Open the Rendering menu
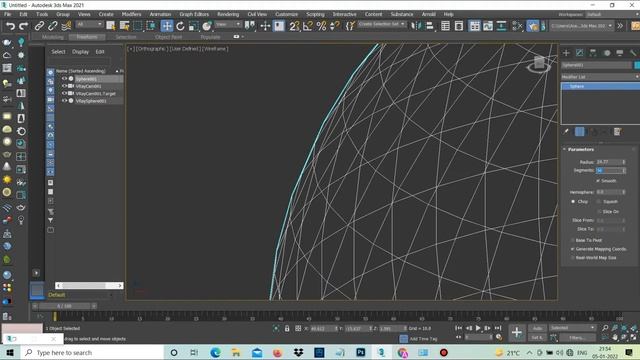This screenshot has height=360, width=640. click(x=228, y=14)
